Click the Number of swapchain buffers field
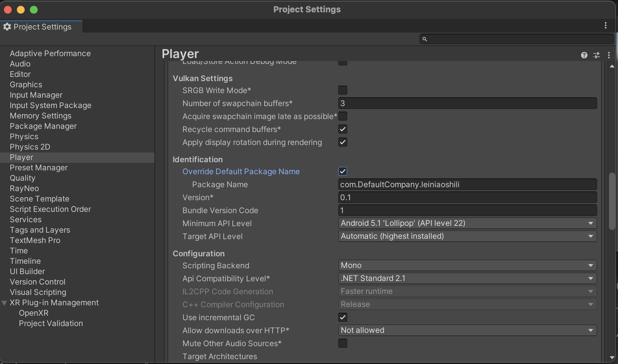This screenshot has height=364, width=618. (x=467, y=103)
